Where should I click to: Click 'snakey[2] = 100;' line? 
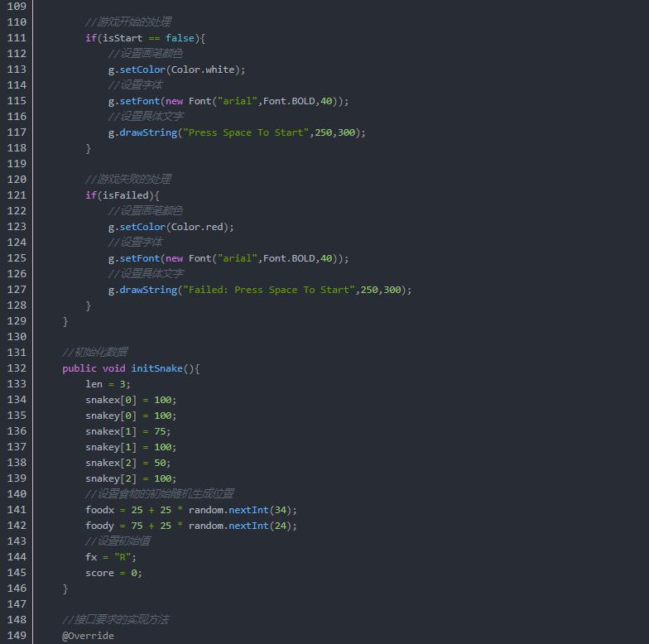[x=131, y=478]
